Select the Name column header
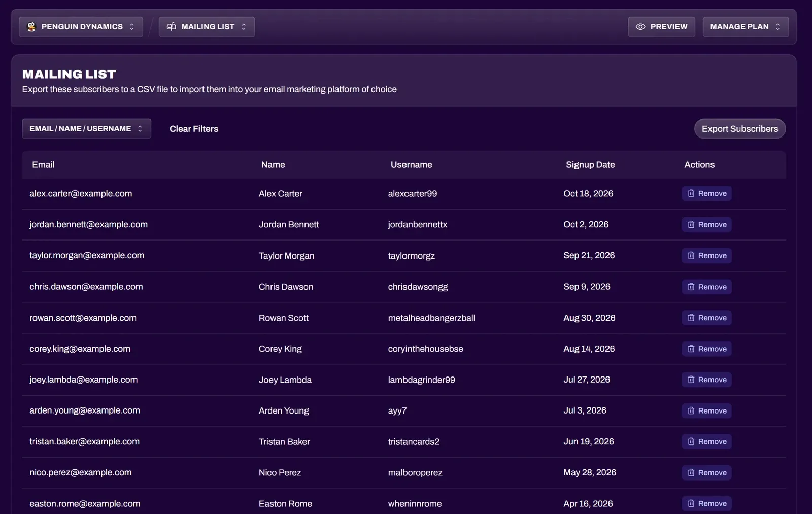This screenshot has height=514, width=812. click(x=273, y=165)
